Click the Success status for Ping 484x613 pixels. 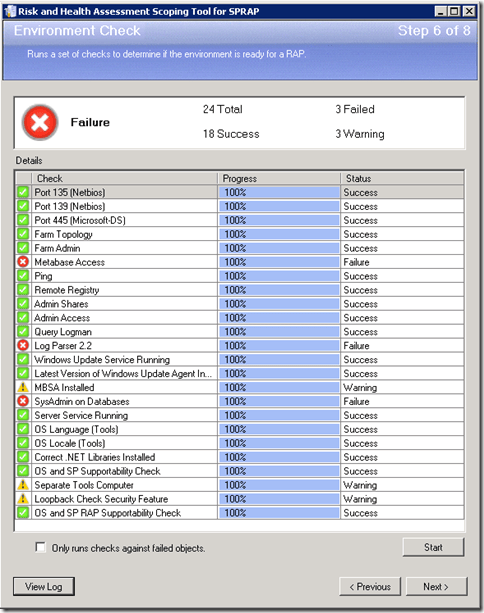click(360, 276)
